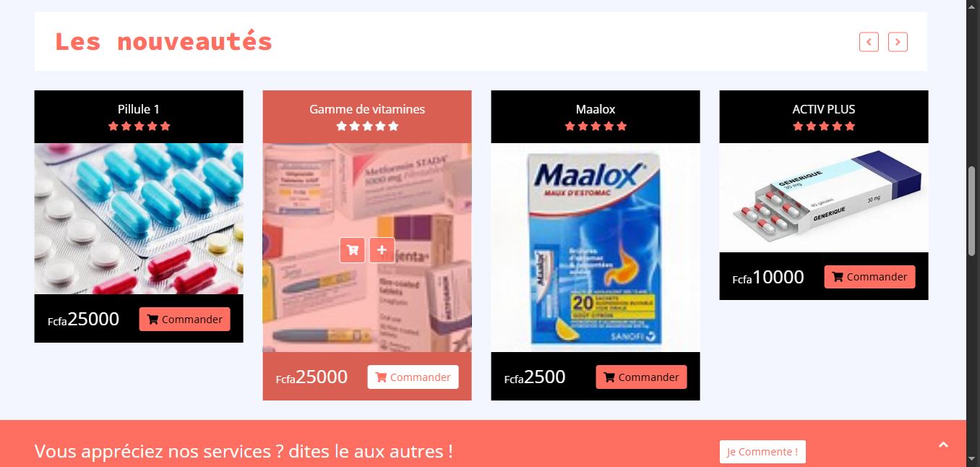Order Gamme de vitamines via Commander button
Screen dimensions: 980x467
coord(413,377)
